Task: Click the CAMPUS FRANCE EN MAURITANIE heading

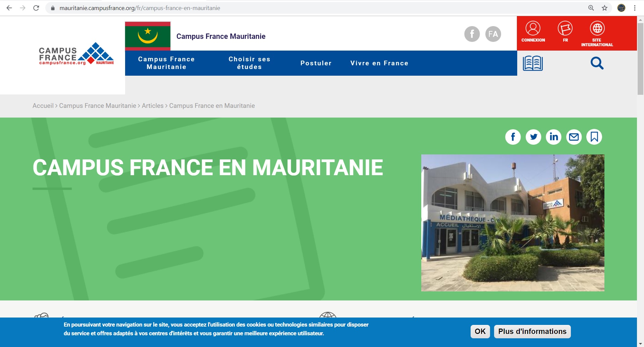Action: [208, 167]
